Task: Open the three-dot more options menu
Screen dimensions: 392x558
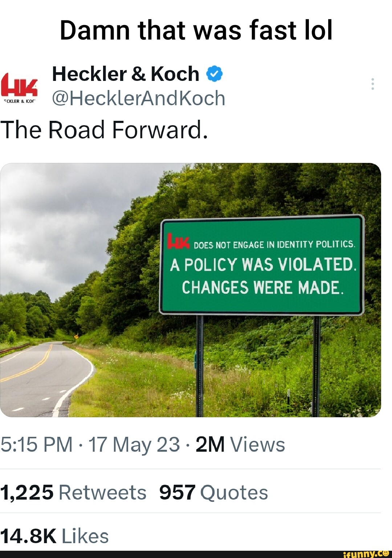Action: pyautogui.click(x=372, y=84)
